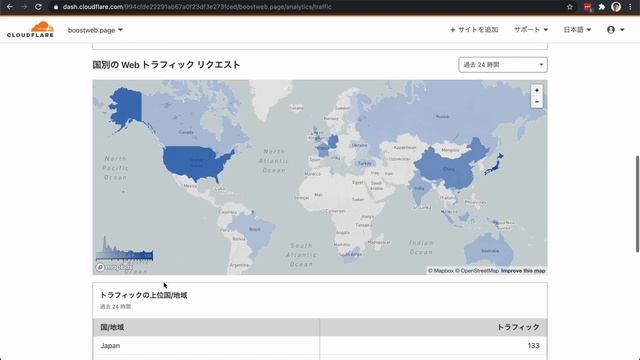
Task: Open the 日本語 language dropdown
Action: [x=577, y=29]
